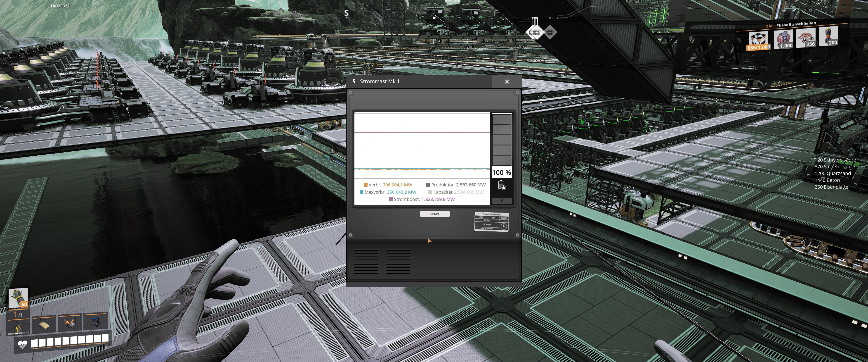Close the Strommast Mk.1 window
The height and width of the screenshot is (362, 868).
(507, 82)
